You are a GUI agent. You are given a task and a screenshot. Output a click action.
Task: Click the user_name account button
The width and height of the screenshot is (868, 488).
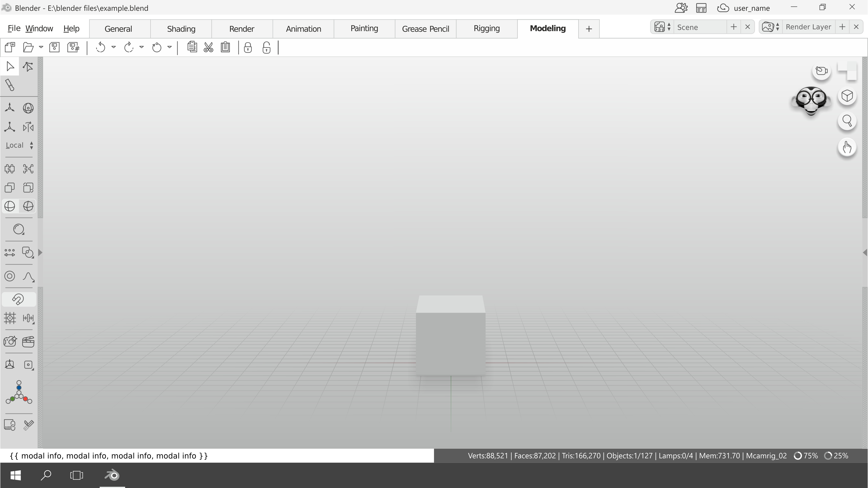point(744,8)
